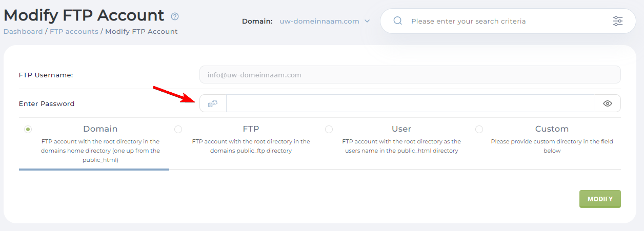Screen dimensions: 644x231
Task: Go to Dashboard breadcrumb link
Action: click(x=23, y=31)
